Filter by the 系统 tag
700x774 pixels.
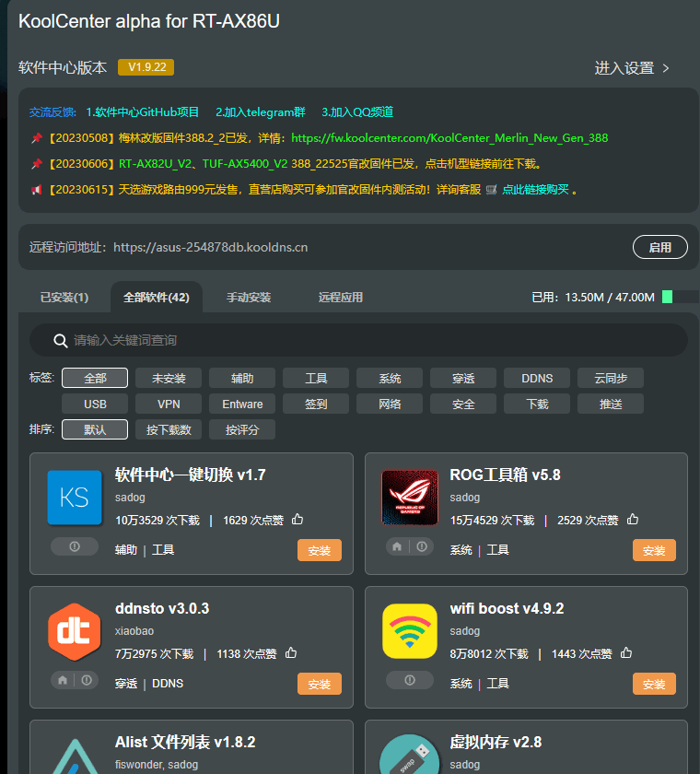390,378
